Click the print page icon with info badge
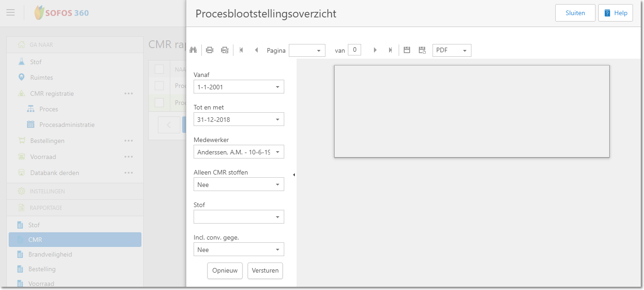The image size is (644, 290). click(225, 50)
